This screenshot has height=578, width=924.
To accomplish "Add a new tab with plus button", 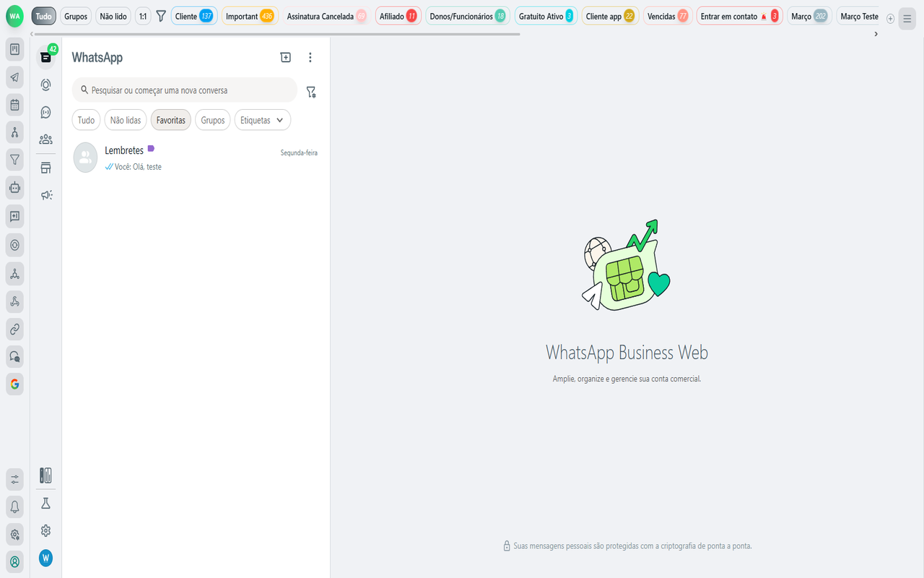I will [x=890, y=19].
